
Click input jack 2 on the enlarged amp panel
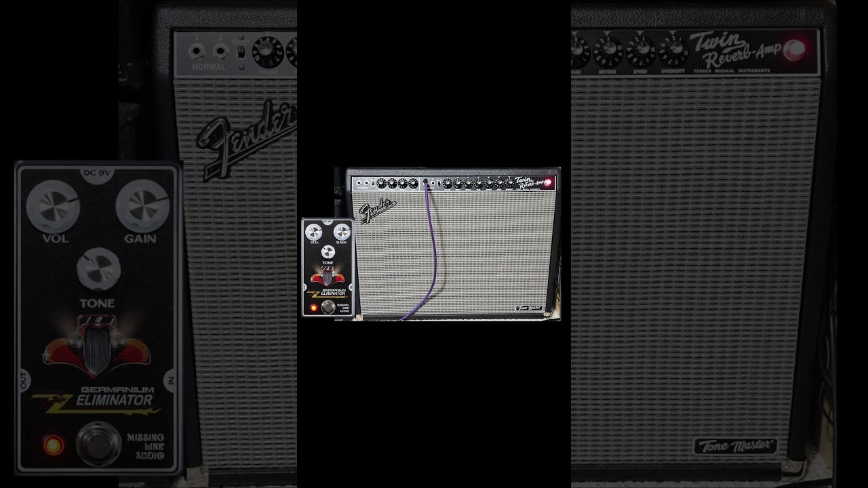coord(221,51)
